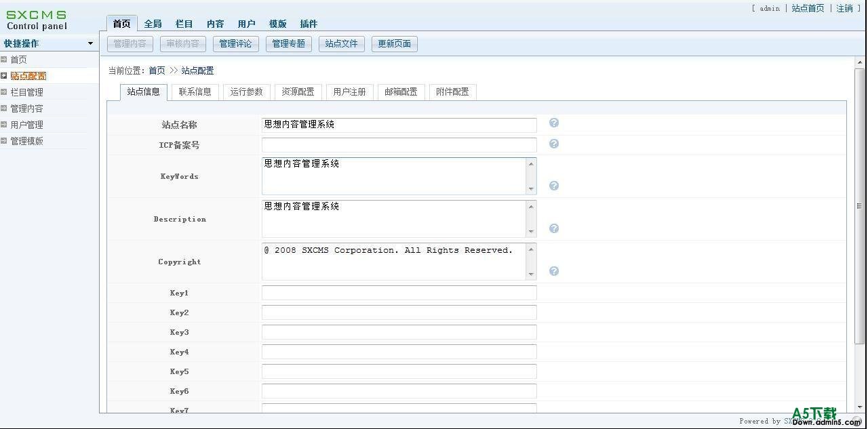Click KeyWords textarea scroll down arrow
868x429 pixels.
(531, 189)
